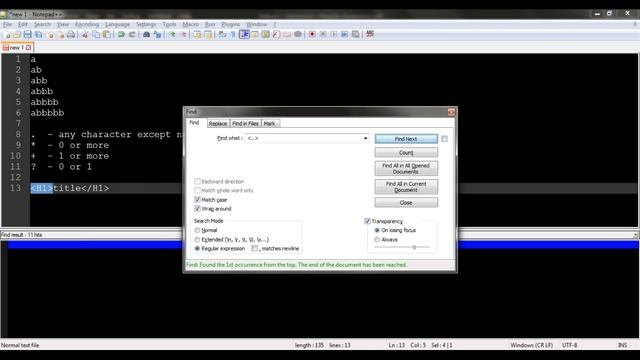Click the Replace toolbar icon
This screenshot has width=640, height=360.
coord(157,34)
